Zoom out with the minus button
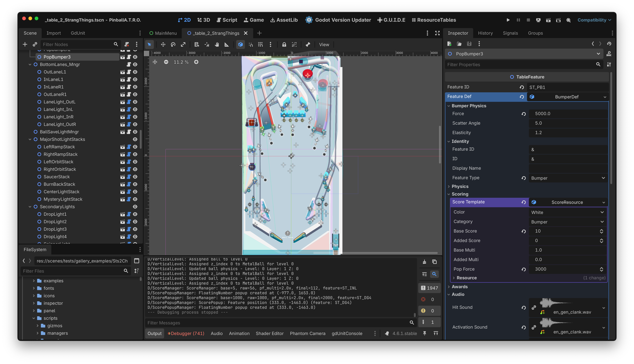 (166, 62)
